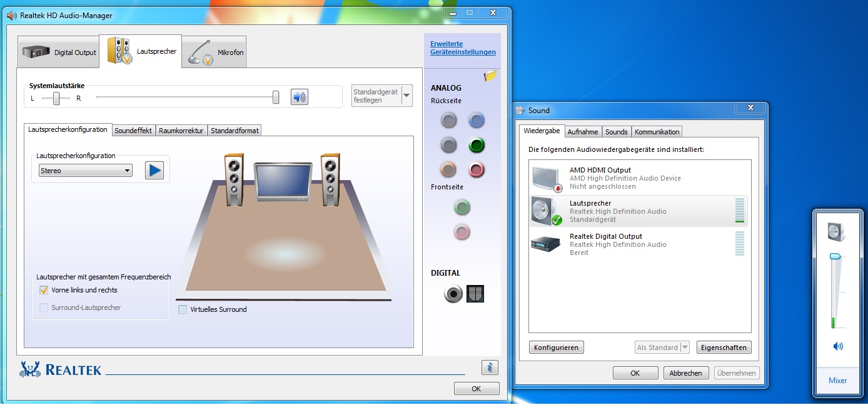The width and height of the screenshot is (868, 405).
Task: Click the digital optical output connector
Action: pyautogui.click(x=475, y=294)
